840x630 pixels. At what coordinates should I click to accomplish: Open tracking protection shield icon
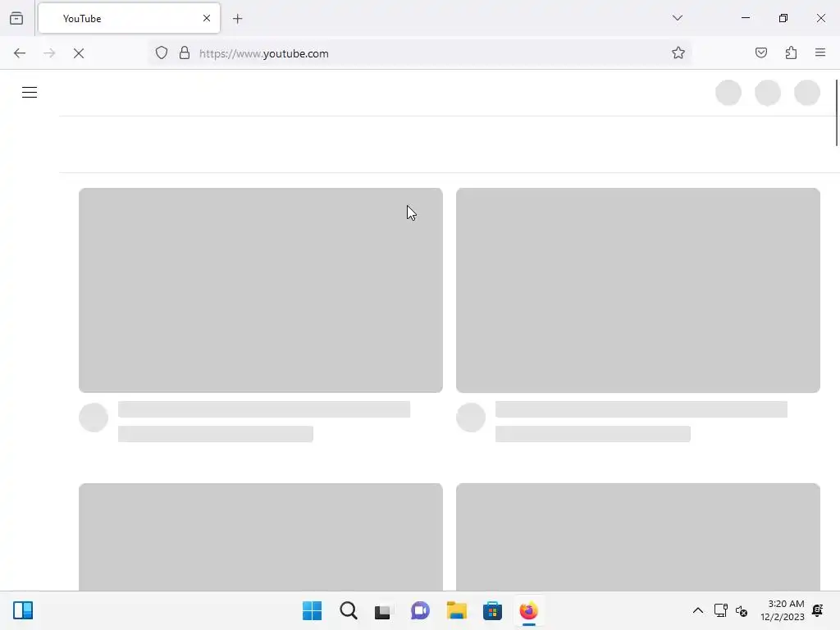pyautogui.click(x=162, y=52)
